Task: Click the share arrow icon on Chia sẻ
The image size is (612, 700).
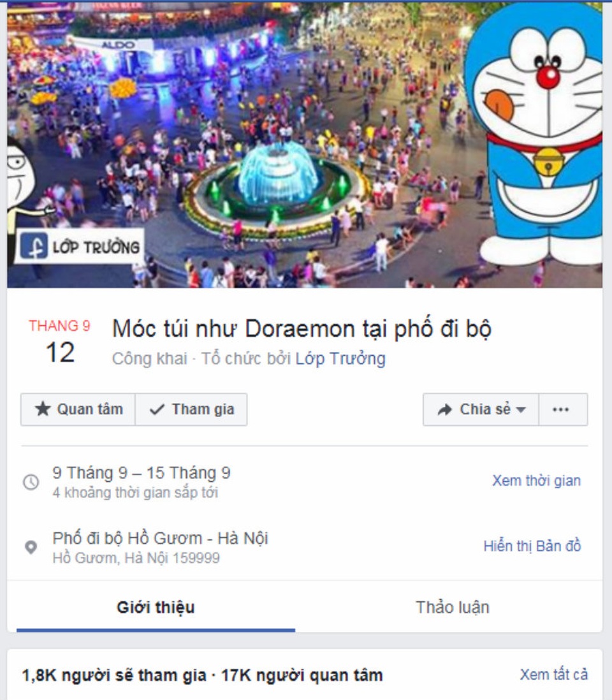Action: [444, 409]
